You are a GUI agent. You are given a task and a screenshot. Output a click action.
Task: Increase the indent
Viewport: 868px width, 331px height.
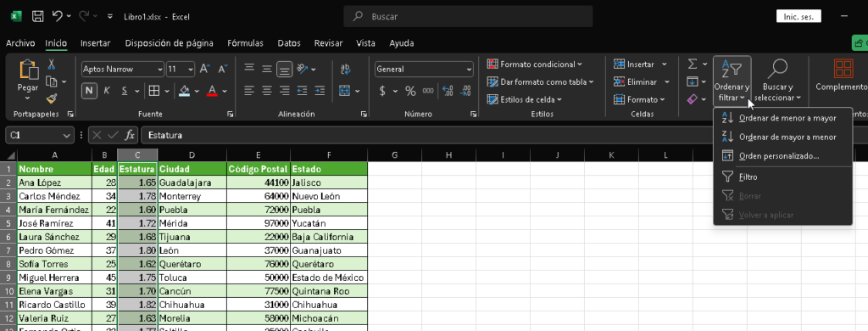pos(320,90)
